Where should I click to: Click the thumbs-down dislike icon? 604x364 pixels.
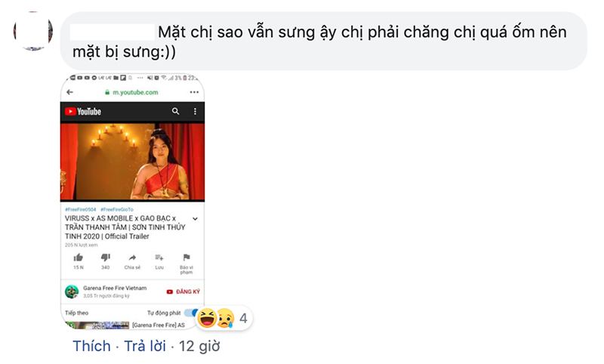[x=105, y=258]
